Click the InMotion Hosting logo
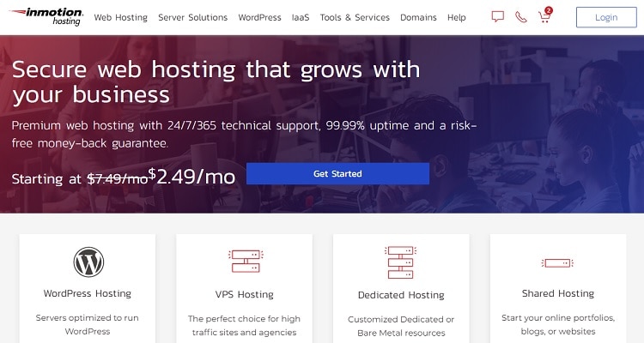 tap(46, 17)
